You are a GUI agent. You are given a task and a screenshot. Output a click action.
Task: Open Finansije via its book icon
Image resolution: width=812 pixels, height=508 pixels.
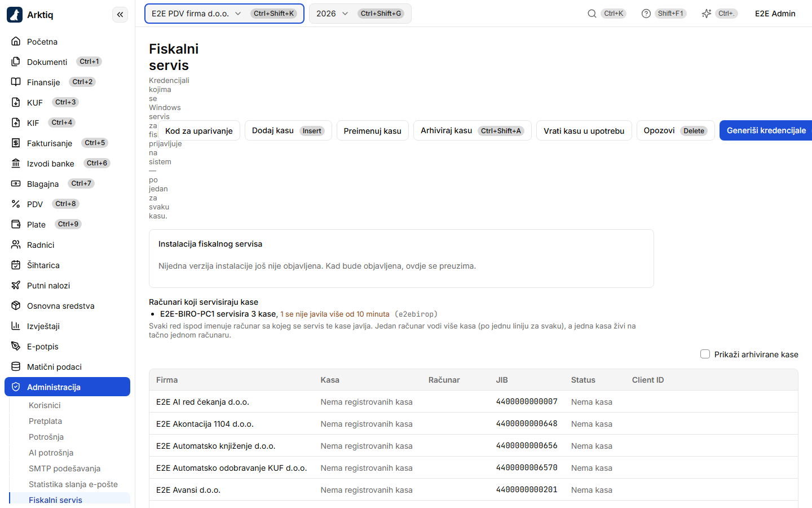16,82
